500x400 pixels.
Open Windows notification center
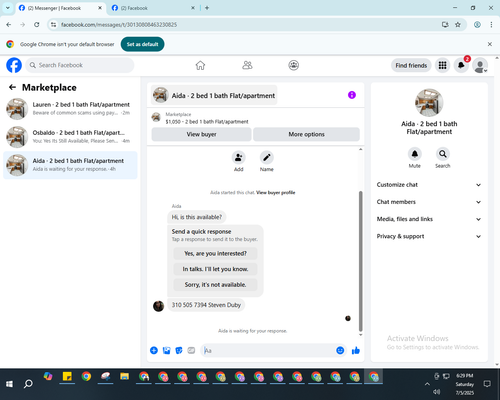pos(487,384)
